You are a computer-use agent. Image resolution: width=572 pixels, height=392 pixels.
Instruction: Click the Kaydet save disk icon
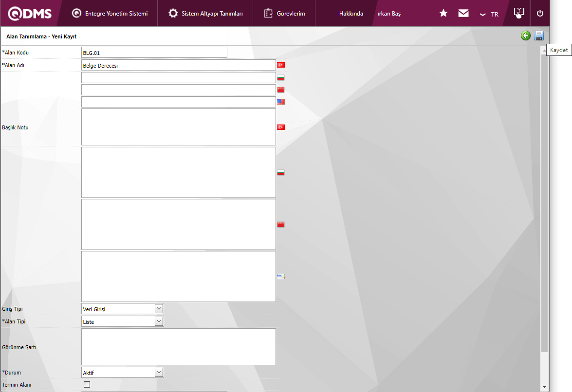[538, 36]
